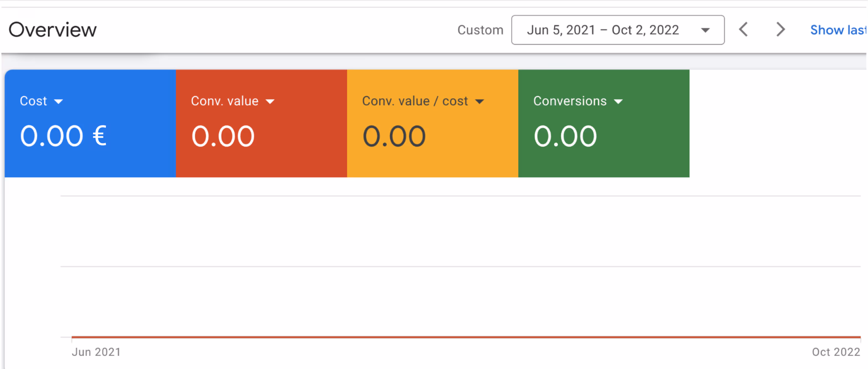Go to previous date period arrow
868x369 pixels.
[743, 30]
